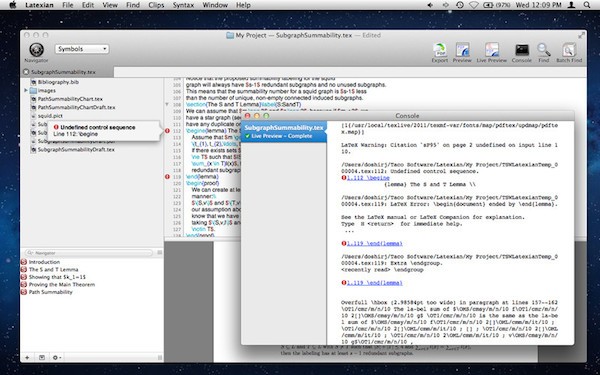This screenshot has height=375, width=600.
Task: Select Introduction section in navigator
Action: coord(44,262)
